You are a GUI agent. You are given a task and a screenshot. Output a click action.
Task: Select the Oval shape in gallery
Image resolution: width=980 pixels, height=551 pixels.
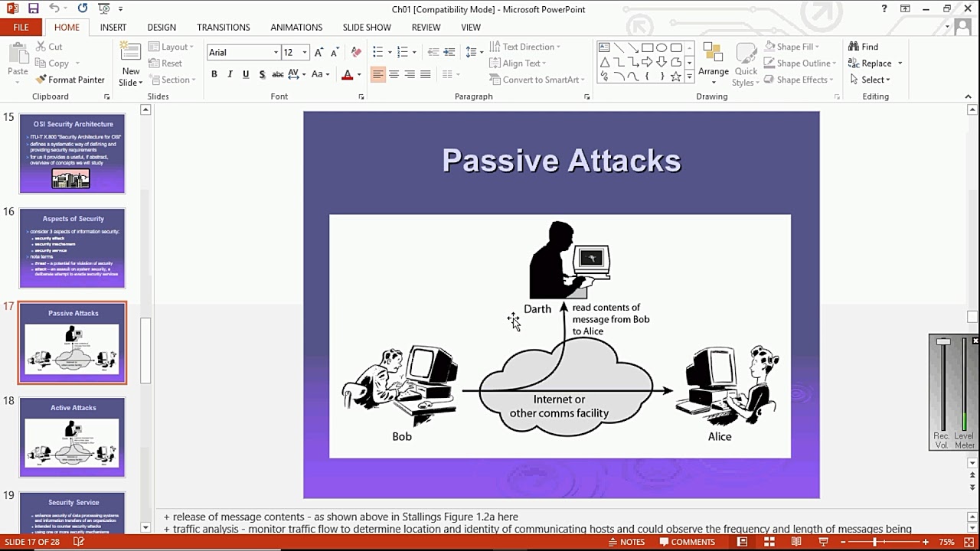click(x=661, y=47)
